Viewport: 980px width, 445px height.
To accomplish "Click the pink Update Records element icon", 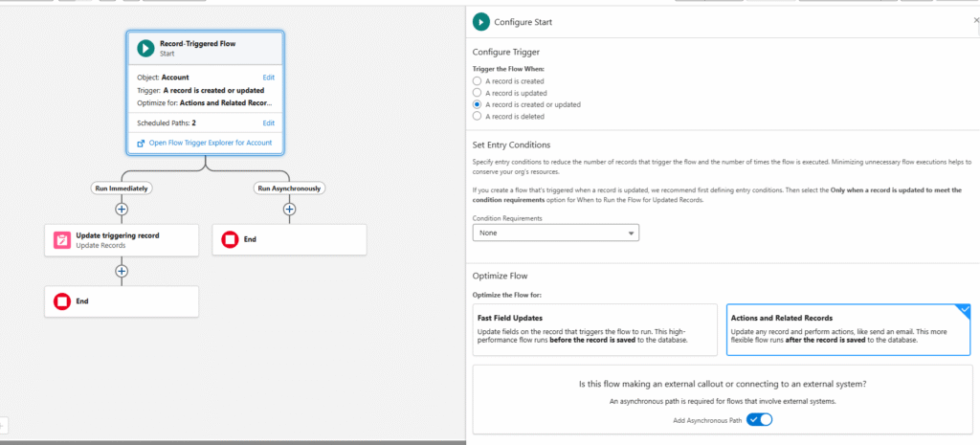I will [x=61, y=240].
